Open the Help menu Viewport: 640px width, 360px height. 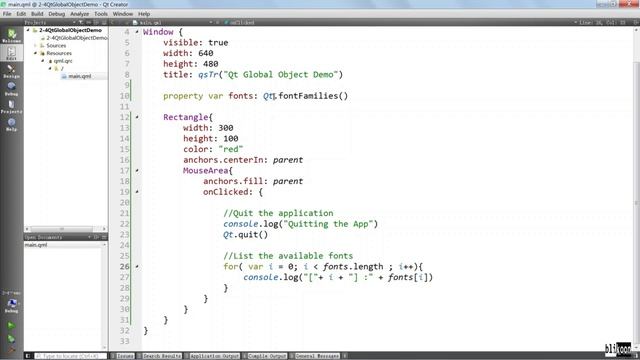144,14
